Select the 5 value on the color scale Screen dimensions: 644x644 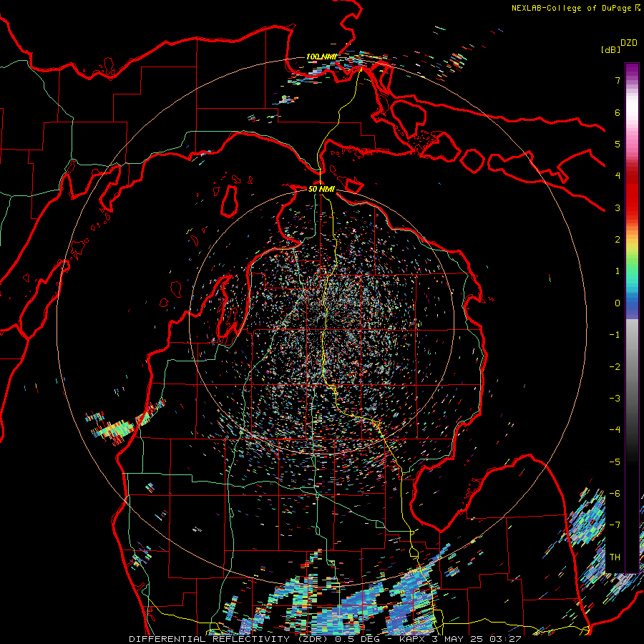618,144
